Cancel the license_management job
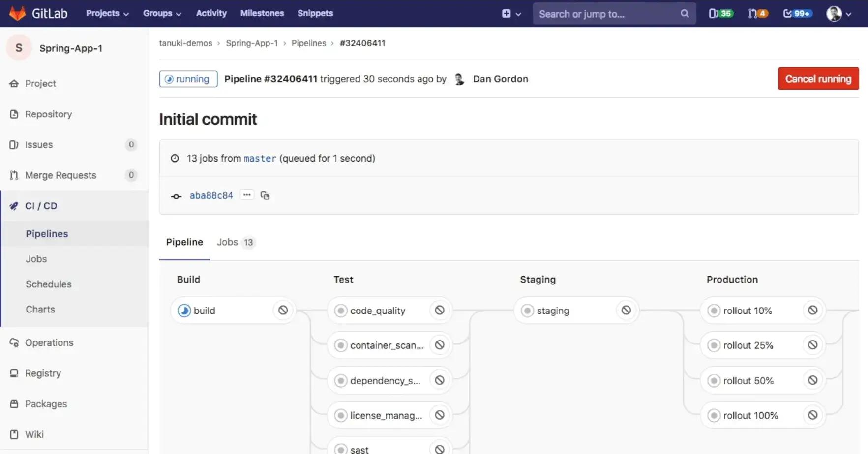The width and height of the screenshot is (868, 454). (440, 415)
